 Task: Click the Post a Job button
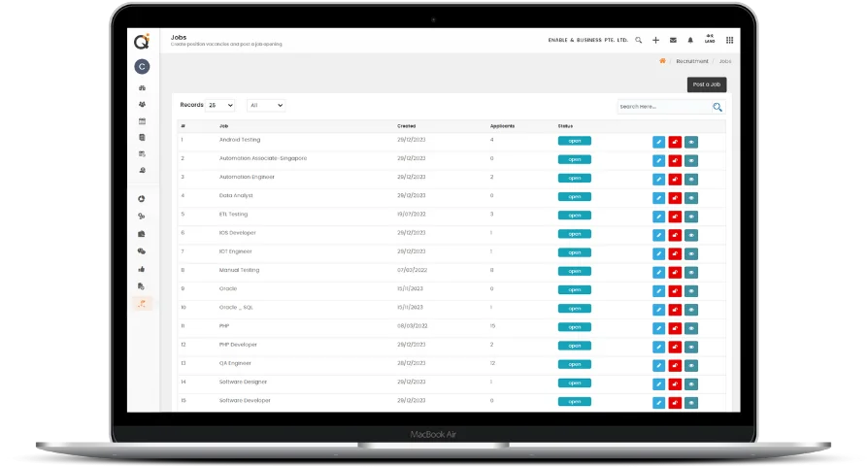coord(707,84)
